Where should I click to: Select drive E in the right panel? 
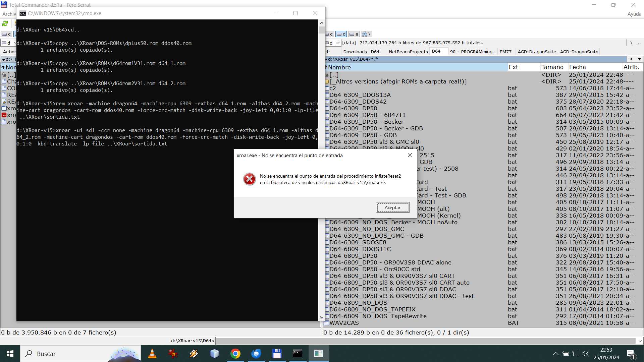[354, 34]
